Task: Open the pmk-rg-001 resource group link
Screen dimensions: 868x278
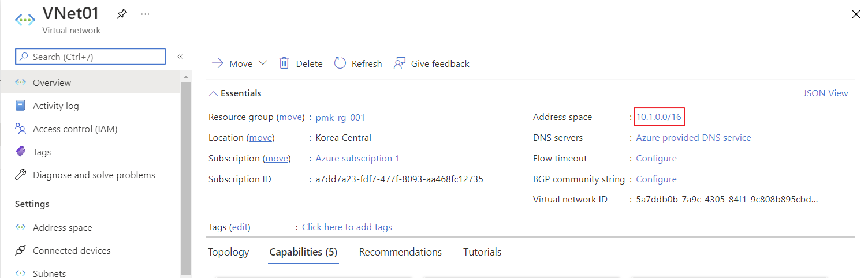Action: point(340,117)
